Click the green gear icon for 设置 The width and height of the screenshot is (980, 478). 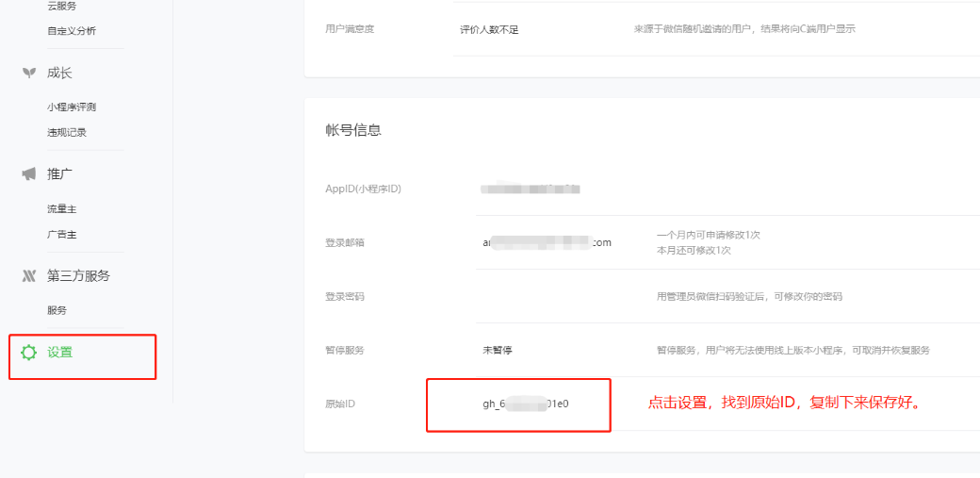tap(28, 353)
